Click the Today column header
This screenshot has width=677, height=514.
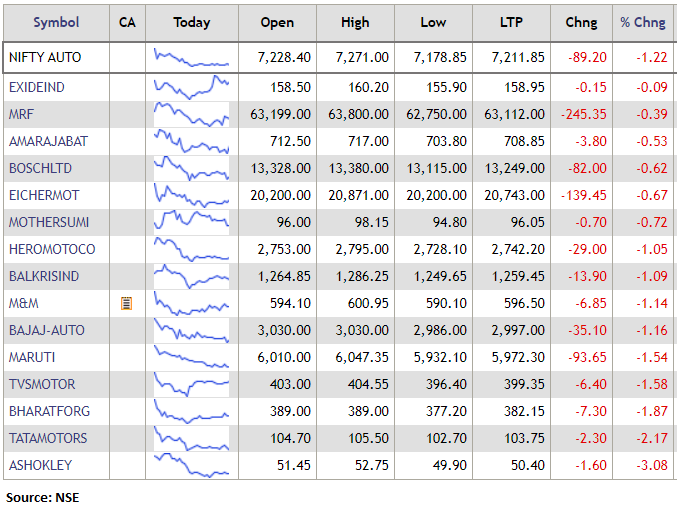tap(192, 22)
